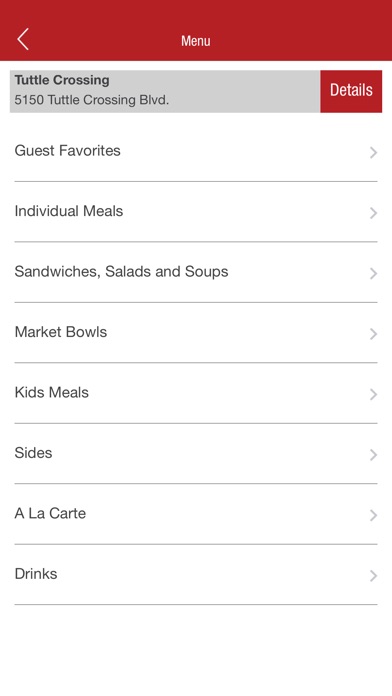Tap chevron next to A La Carte

click(x=373, y=515)
